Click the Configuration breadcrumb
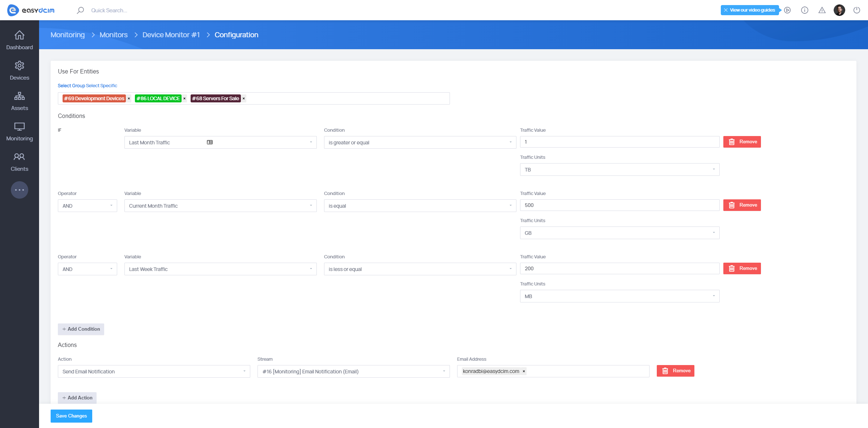Viewport: 868px width, 428px height. [237, 35]
